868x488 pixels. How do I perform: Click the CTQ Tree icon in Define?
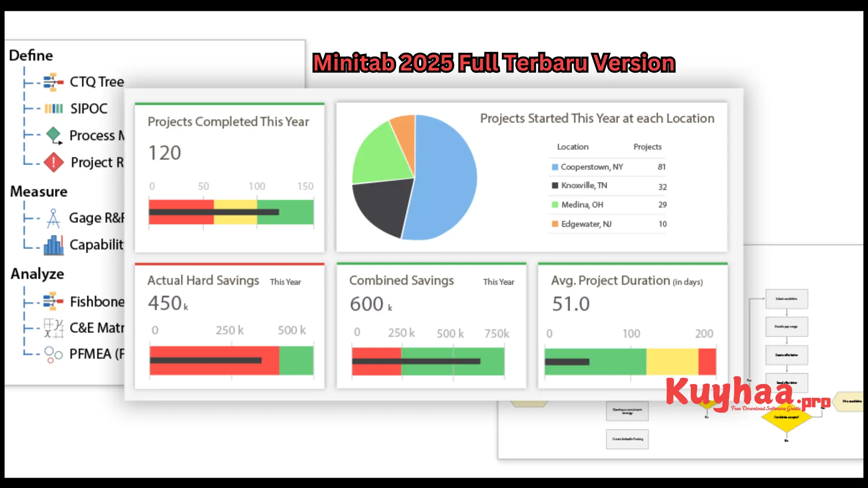pos(53,82)
